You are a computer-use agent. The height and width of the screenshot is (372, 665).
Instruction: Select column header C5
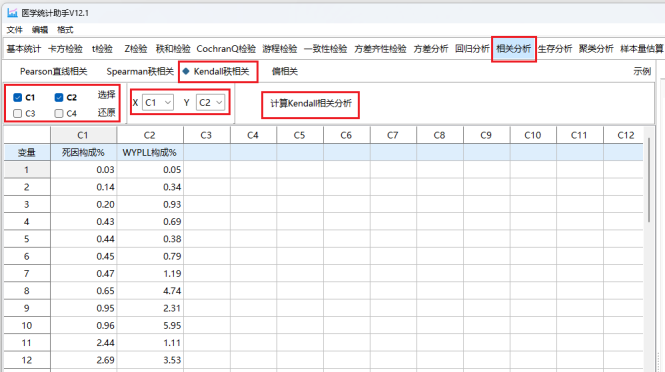pyautogui.click(x=299, y=135)
